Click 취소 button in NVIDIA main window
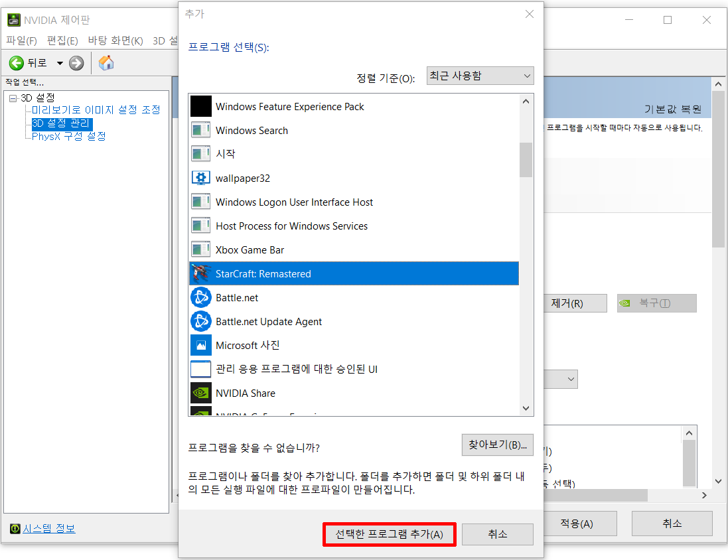This screenshot has width=728, height=560. (672, 524)
